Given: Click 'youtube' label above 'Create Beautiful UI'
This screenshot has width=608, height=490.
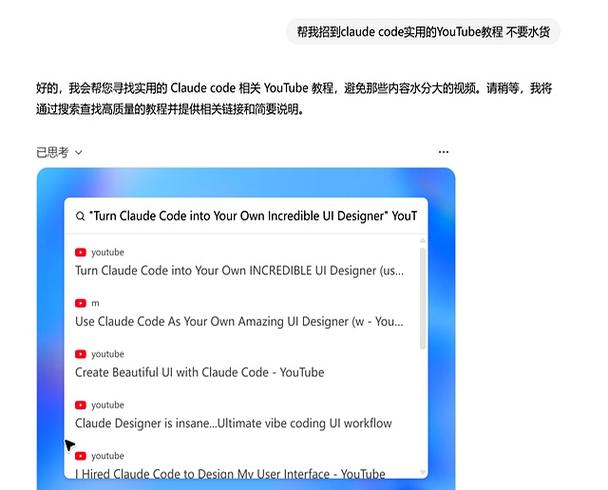Looking at the screenshot, I should tap(108, 354).
